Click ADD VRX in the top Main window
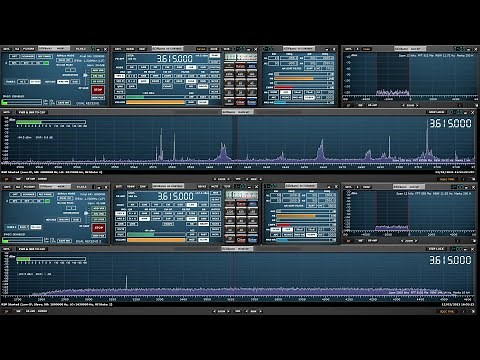 tap(98, 70)
